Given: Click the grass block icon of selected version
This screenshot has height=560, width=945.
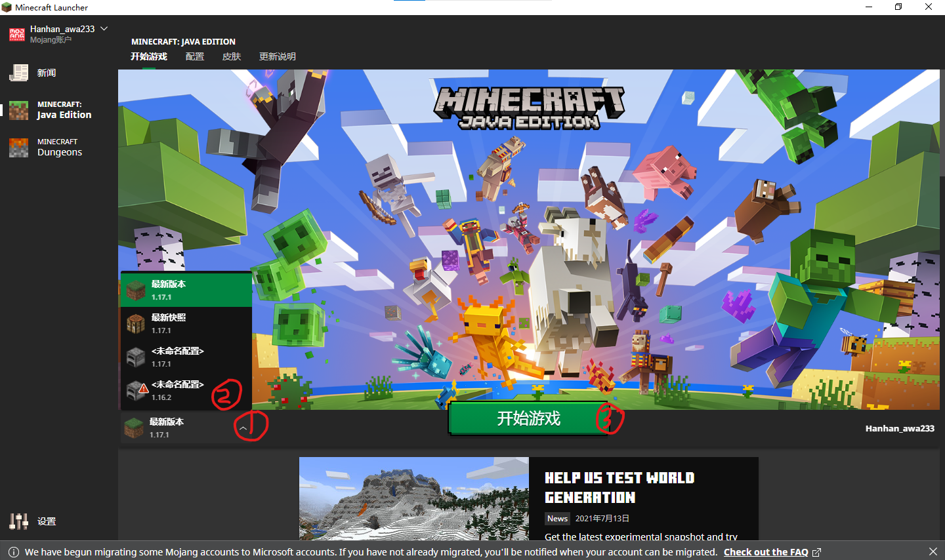Looking at the screenshot, I should pyautogui.click(x=134, y=428).
